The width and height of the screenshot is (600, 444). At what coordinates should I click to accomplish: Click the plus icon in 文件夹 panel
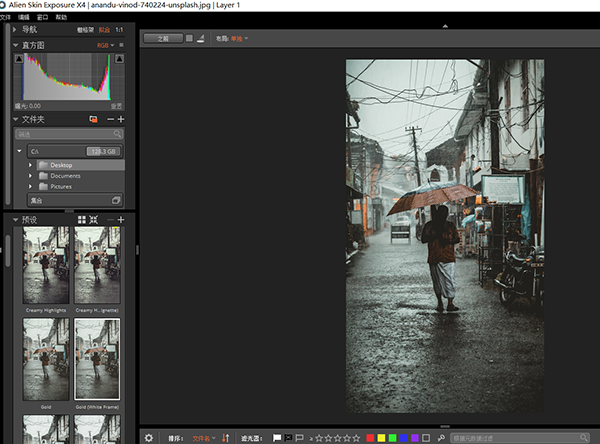point(121,119)
